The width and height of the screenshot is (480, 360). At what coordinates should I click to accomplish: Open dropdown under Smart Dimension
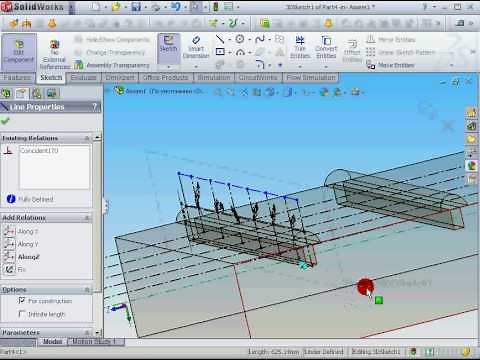(196, 67)
